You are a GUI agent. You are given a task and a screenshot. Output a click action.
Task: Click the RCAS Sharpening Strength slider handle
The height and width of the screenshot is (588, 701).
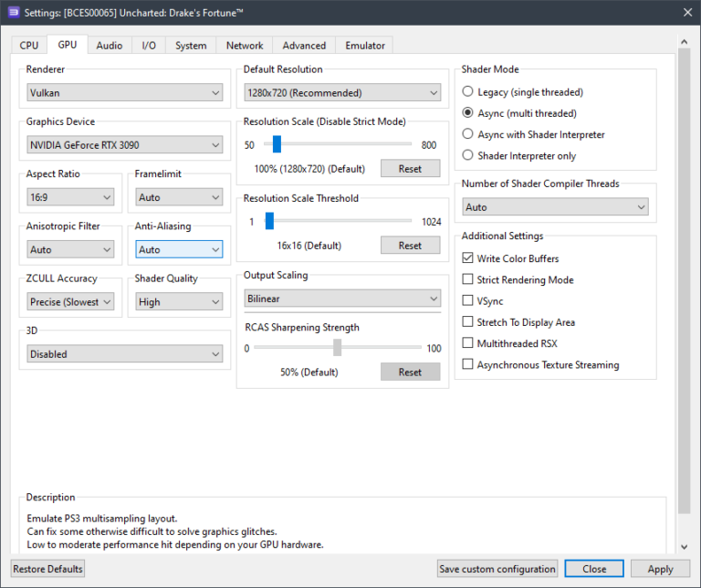(x=337, y=348)
